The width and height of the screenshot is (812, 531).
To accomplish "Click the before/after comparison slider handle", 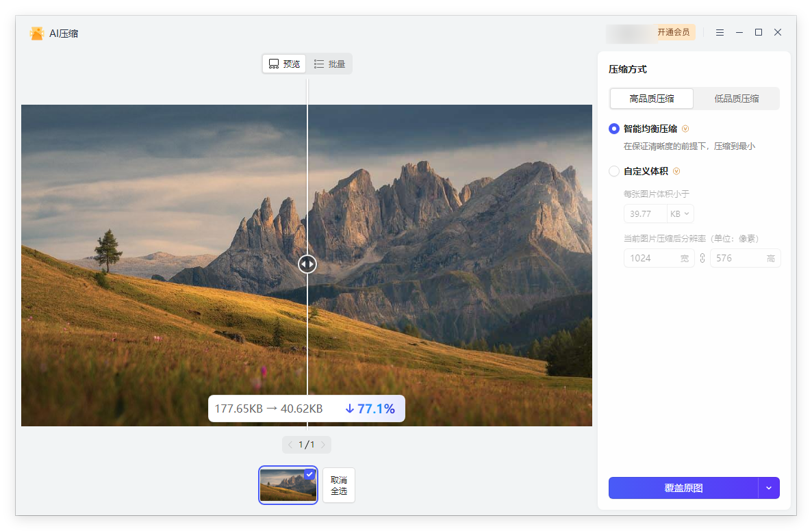I will (307, 264).
